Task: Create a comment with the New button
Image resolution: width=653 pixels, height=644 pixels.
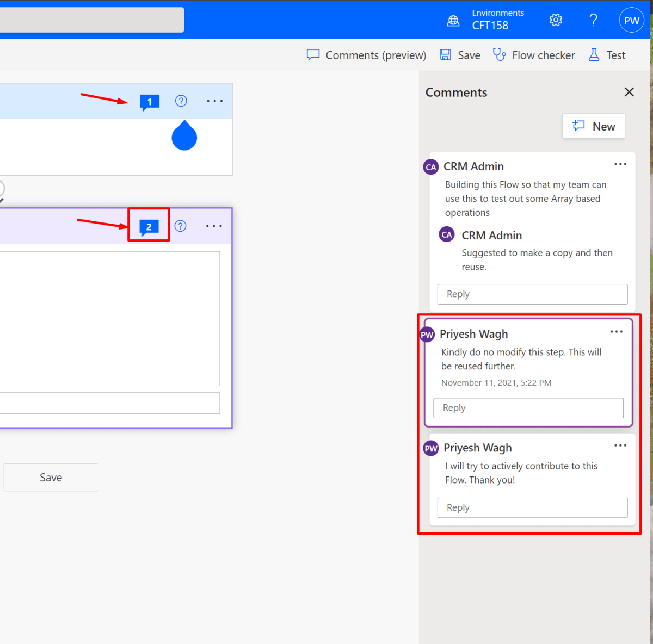Action: pos(593,126)
